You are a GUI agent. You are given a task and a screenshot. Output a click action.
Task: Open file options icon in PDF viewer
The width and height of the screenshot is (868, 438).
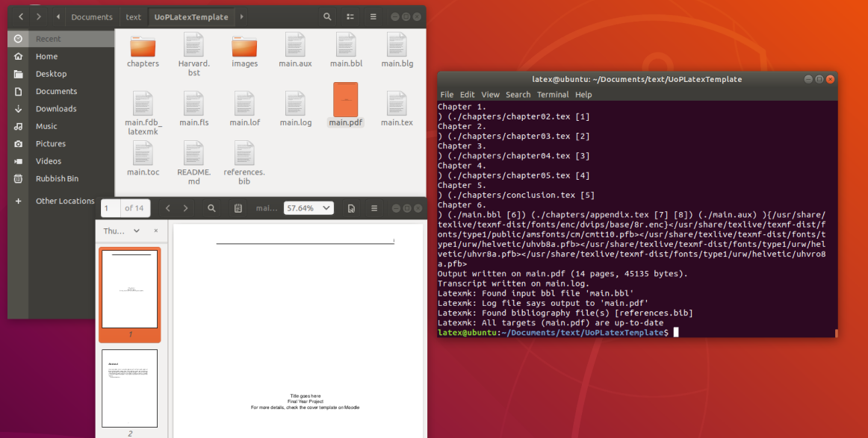click(351, 208)
